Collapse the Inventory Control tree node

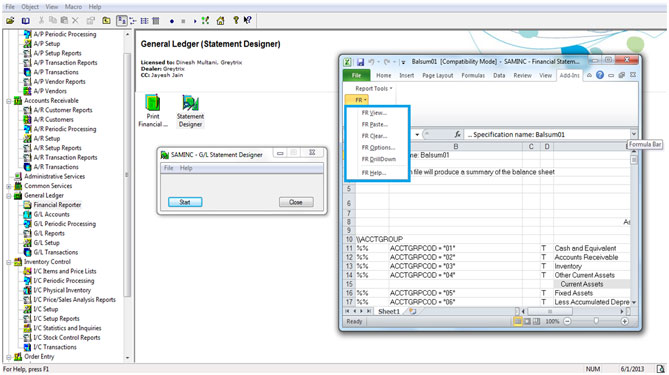tap(9, 262)
